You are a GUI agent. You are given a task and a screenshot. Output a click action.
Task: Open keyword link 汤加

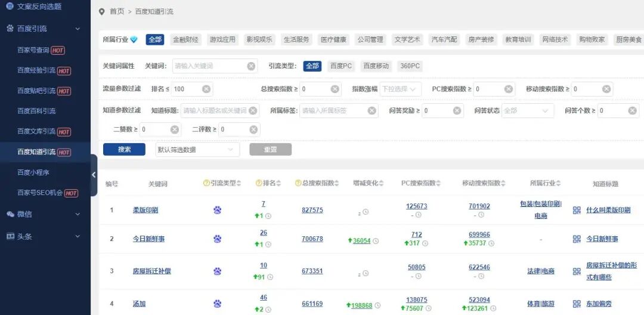point(139,304)
